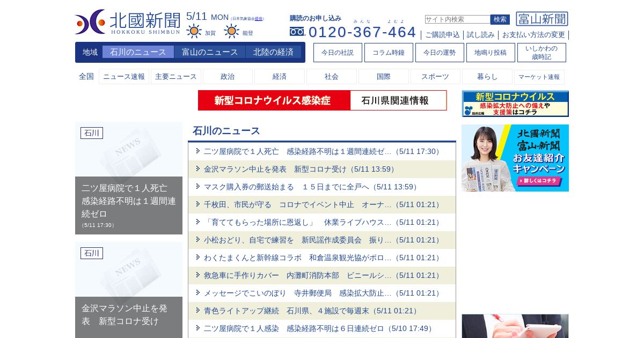Open 今日の社説 button
The image size is (644, 338).
click(x=338, y=53)
